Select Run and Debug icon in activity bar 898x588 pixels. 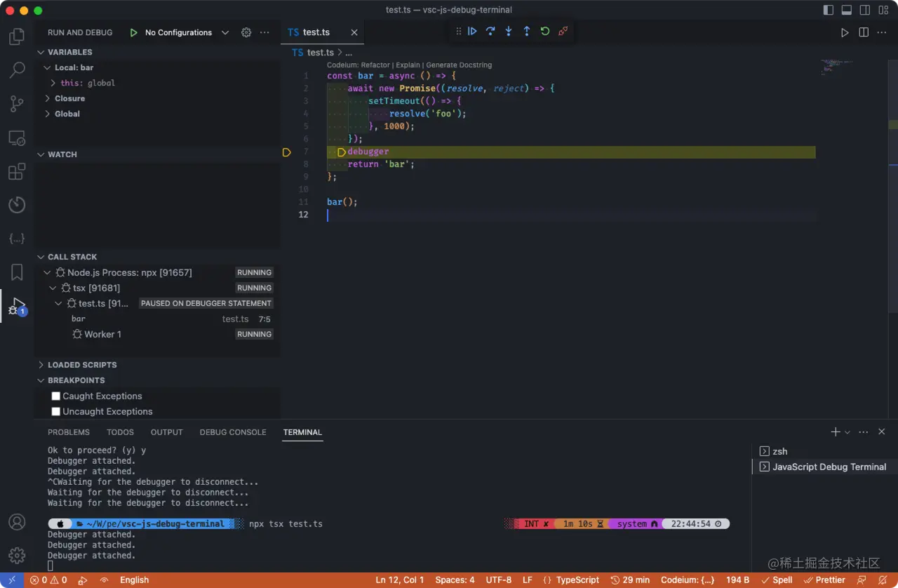tap(17, 306)
